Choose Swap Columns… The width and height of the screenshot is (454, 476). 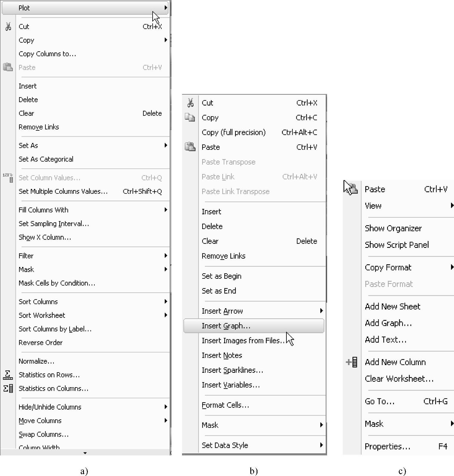[44, 434]
